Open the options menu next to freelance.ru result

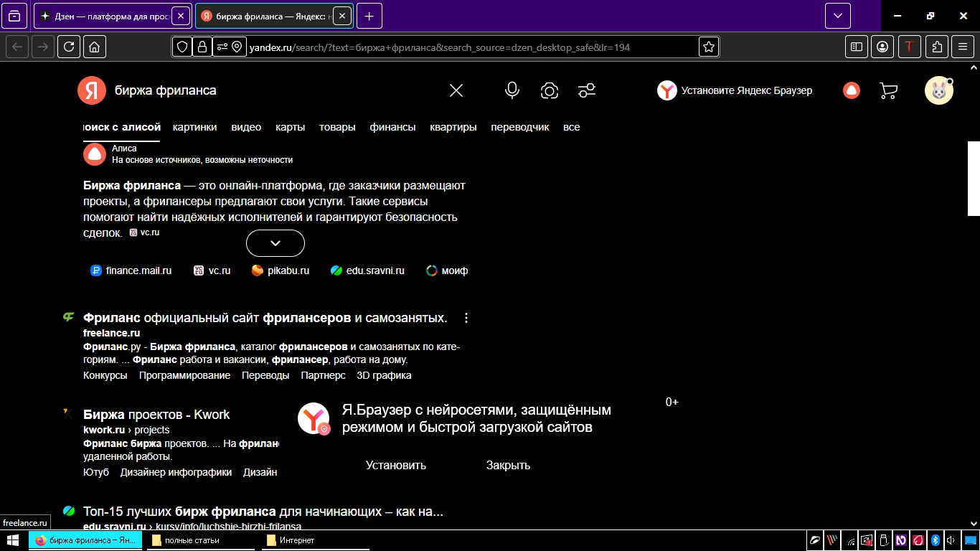(466, 317)
